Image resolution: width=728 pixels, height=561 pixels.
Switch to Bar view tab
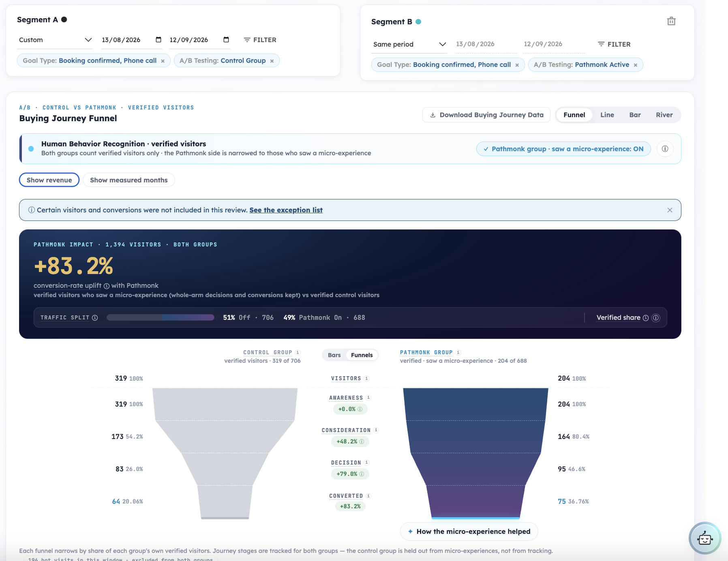click(635, 115)
